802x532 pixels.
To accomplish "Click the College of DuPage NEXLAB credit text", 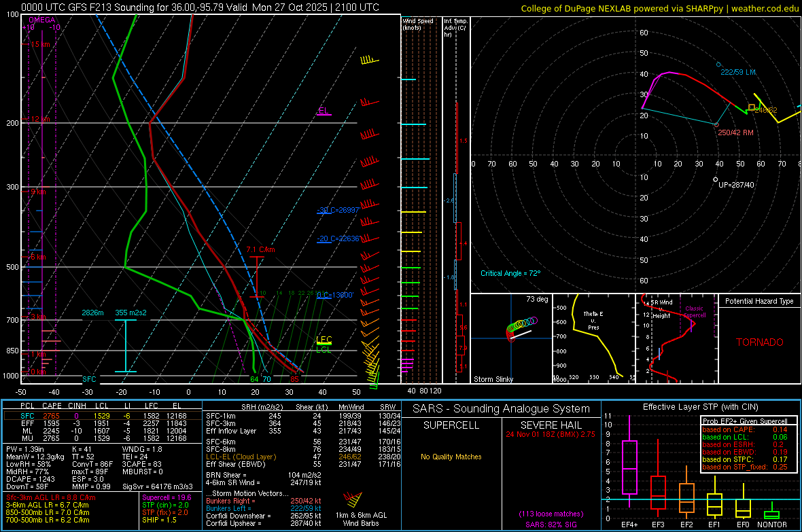I will 659,9.
